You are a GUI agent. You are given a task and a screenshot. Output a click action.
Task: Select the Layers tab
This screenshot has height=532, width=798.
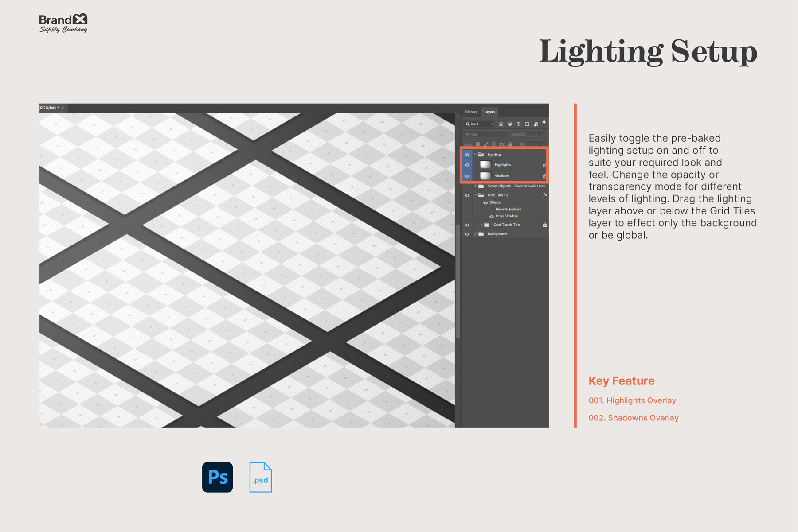tap(489, 112)
